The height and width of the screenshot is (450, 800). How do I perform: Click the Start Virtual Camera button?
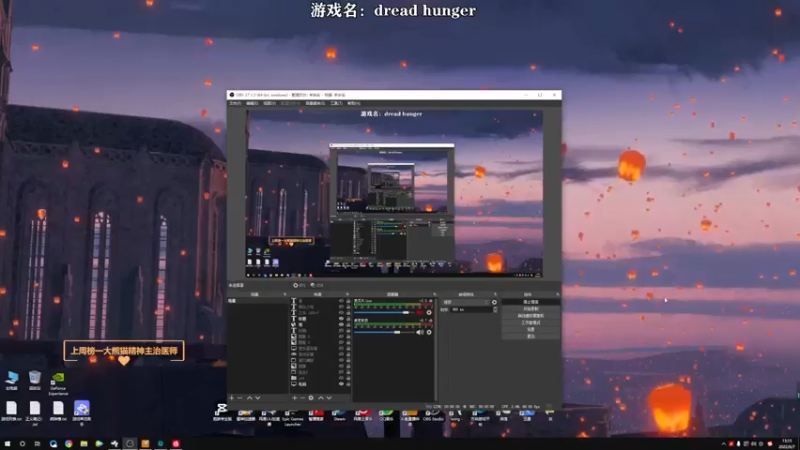click(531, 316)
